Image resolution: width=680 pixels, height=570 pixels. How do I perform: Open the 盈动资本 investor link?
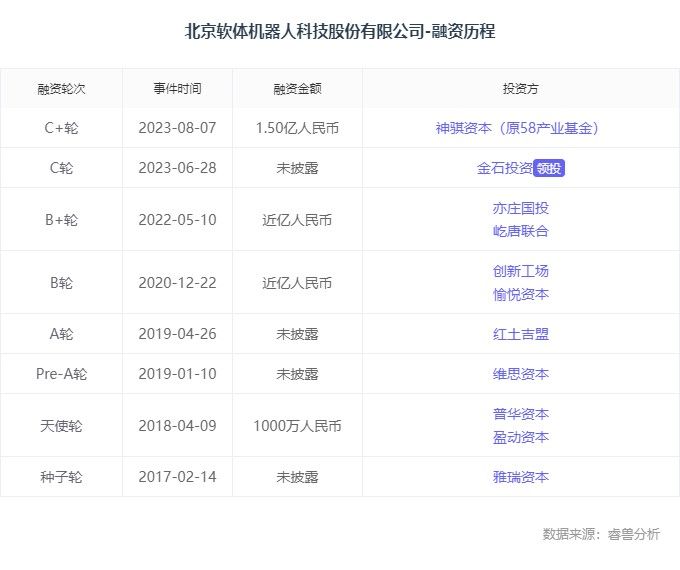click(520, 437)
